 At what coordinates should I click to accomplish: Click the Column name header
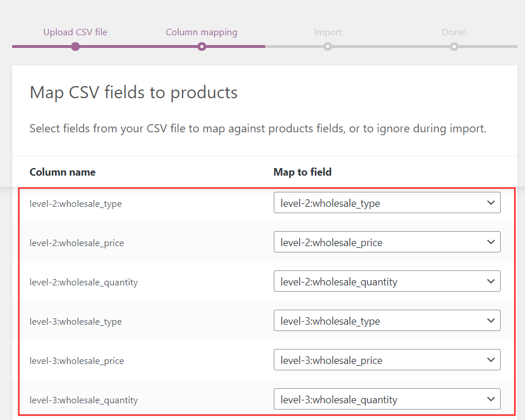coord(62,172)
